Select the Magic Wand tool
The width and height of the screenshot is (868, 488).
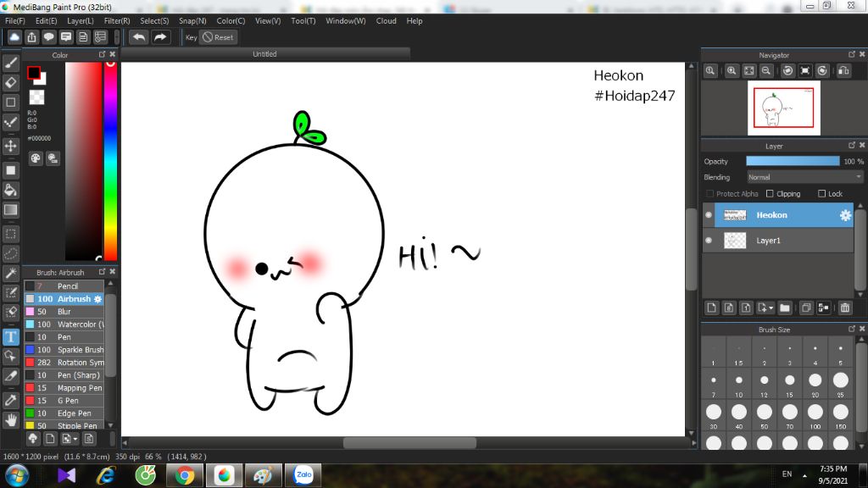click(10, 274)
